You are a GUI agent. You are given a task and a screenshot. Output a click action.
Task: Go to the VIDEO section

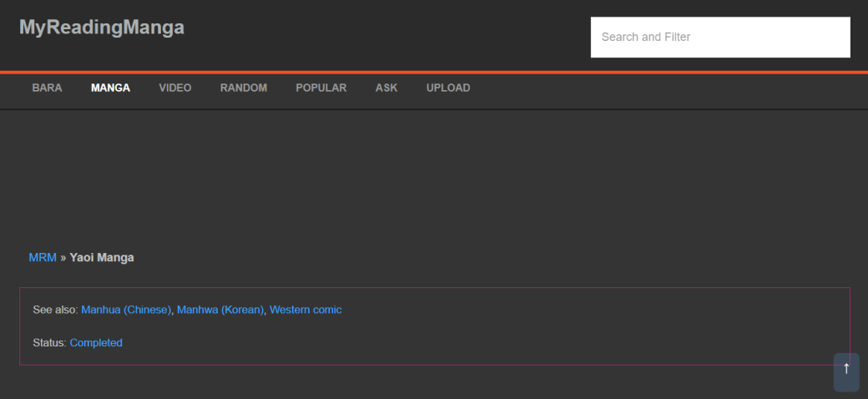[175, 88]
